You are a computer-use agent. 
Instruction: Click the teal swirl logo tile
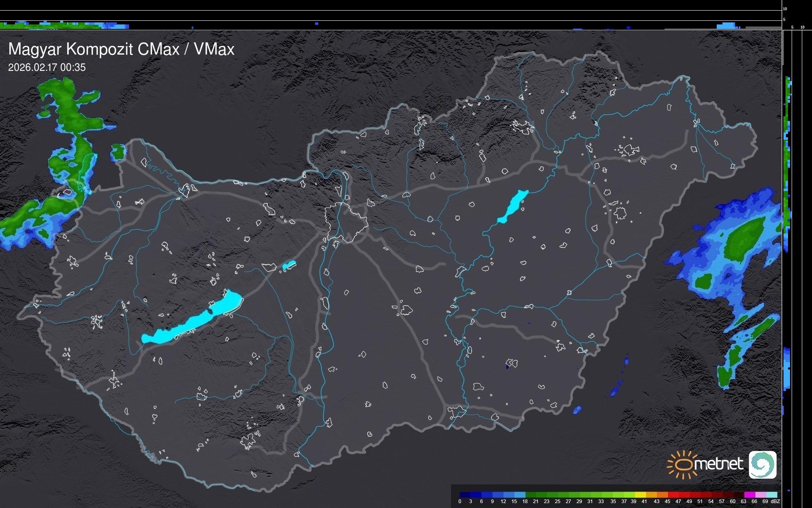click(762, 464)
